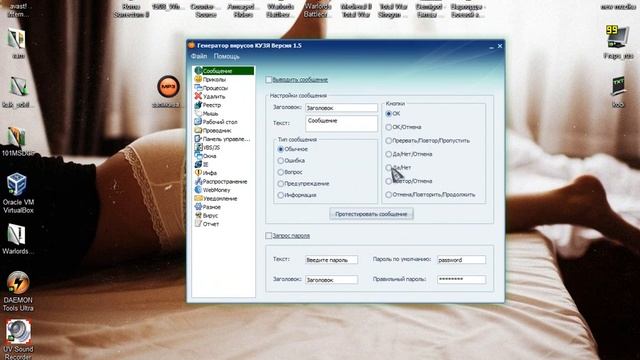Click the Текст field containing Сообщение

pyautogui.click(x=342, y=124)
